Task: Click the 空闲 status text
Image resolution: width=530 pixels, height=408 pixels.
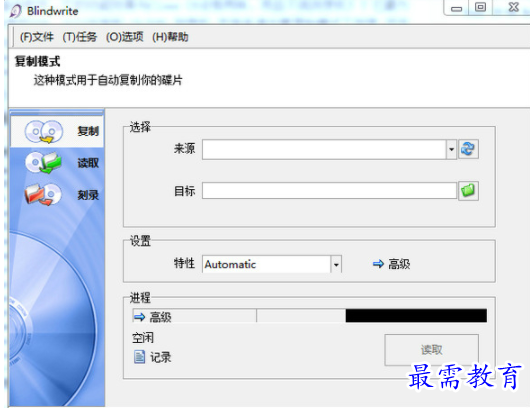Action: tap(143, 337)
